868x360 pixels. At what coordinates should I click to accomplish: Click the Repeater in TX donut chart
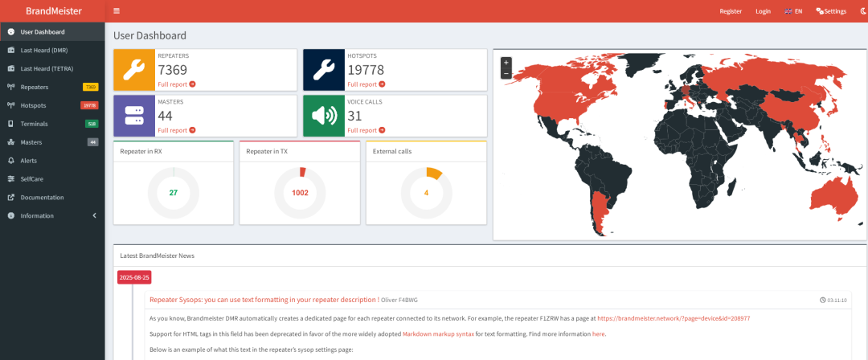pos(300,193)
